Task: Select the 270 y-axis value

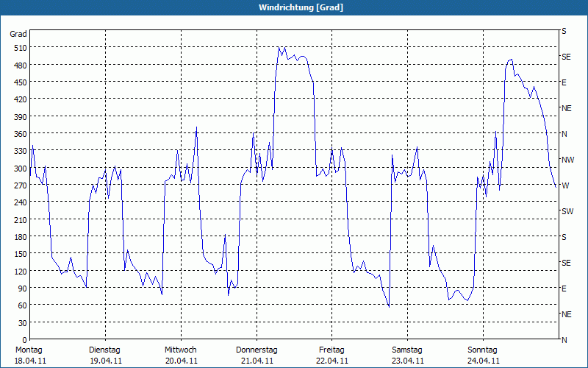Action: (21, 185)
